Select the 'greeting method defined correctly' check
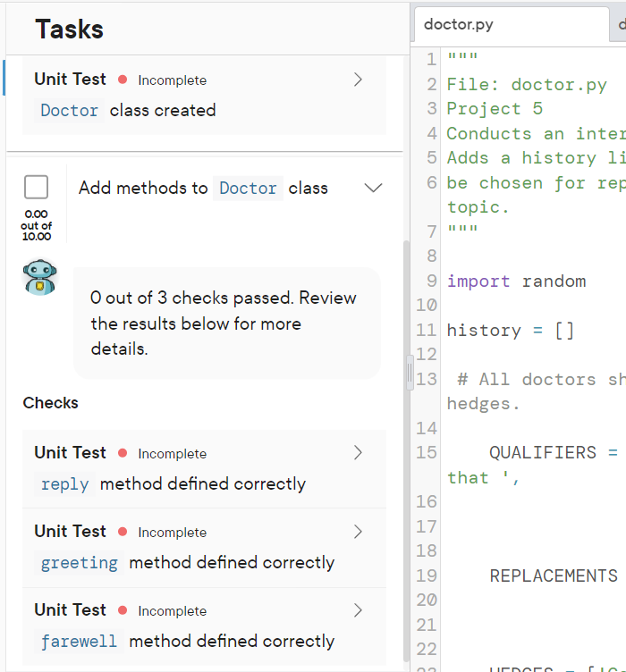The width and height of the screenshot is (626, 672). pyautogui.click(x=231, y=563)
